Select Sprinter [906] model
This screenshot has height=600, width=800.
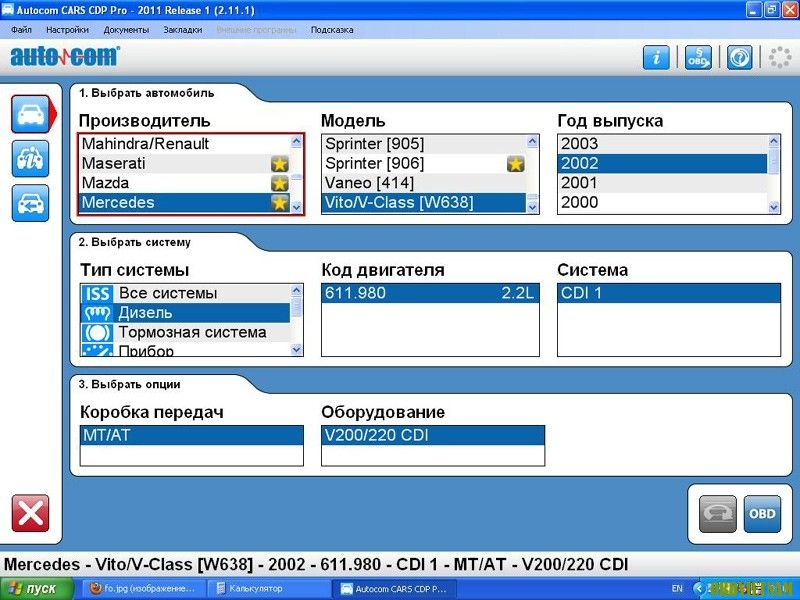click(x=424, y=164)
